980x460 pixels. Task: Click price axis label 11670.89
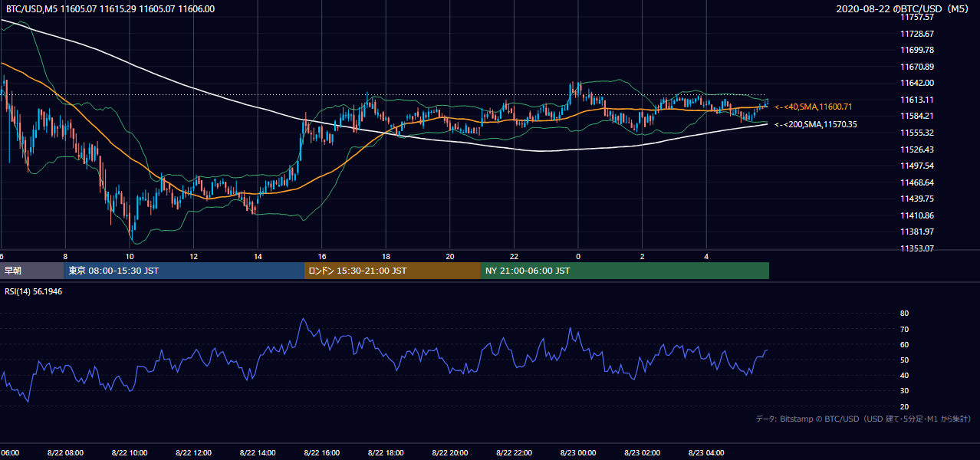[x=916, y=67]
